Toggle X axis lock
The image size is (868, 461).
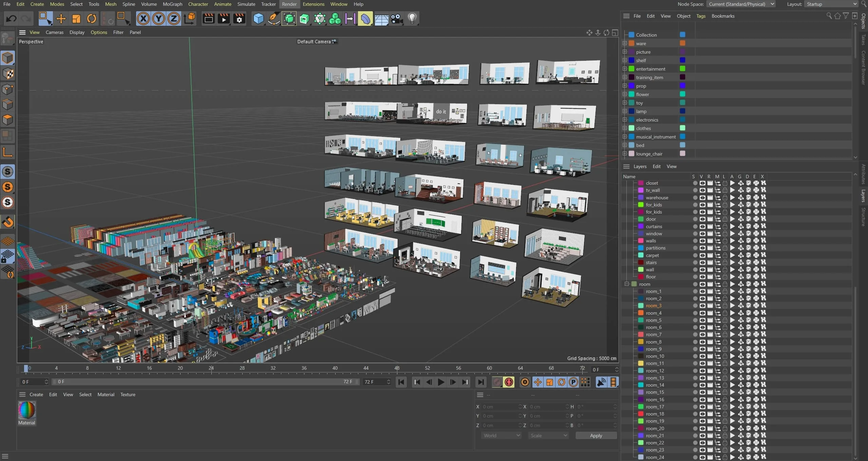pos(143,18)
